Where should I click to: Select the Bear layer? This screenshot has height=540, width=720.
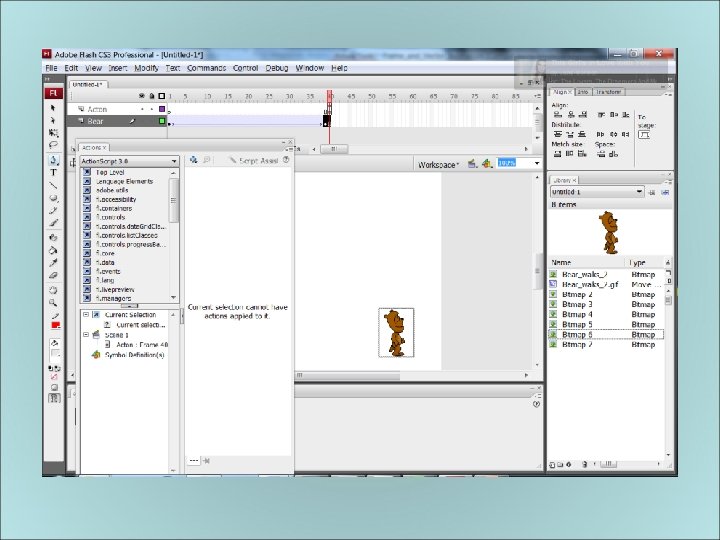117,121
